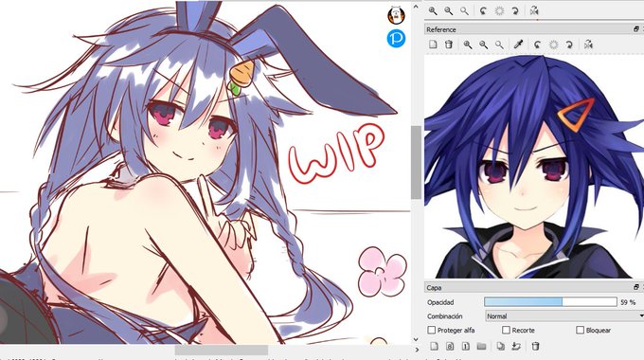The height and width of the screenshot is (360, 644).
Task: Click canvas scroll up arrow
Action: pyautogui.click(x=416, y=7)
